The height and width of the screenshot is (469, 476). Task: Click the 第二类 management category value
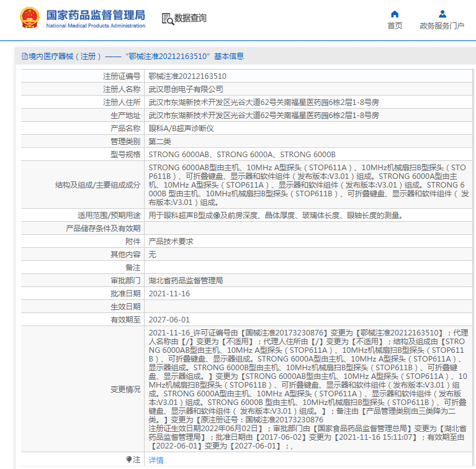pyautogui.click(x=161, y=142)
